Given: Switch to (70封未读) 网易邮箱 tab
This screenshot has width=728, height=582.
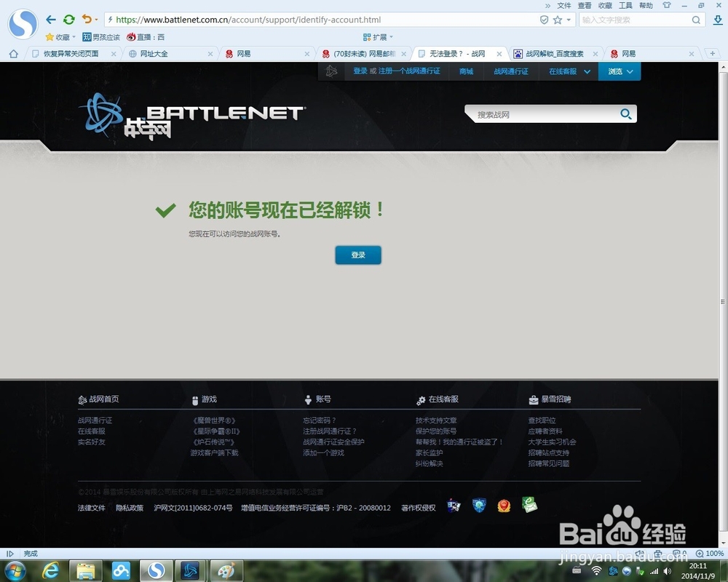Looking at the screenshot, I should point(365,54).
